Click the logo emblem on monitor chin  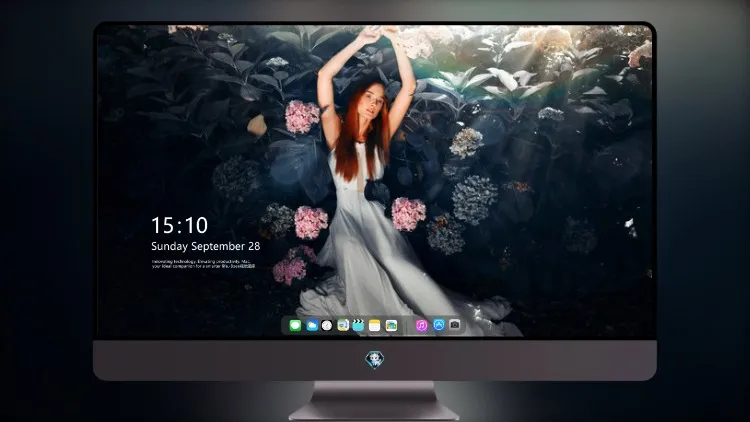click(375, 359)
